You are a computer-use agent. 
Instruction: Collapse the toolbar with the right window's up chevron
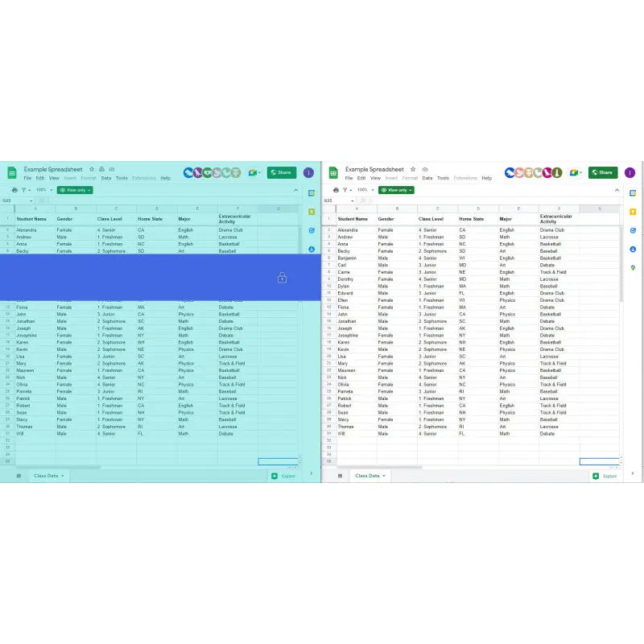[x=617, y=190]
